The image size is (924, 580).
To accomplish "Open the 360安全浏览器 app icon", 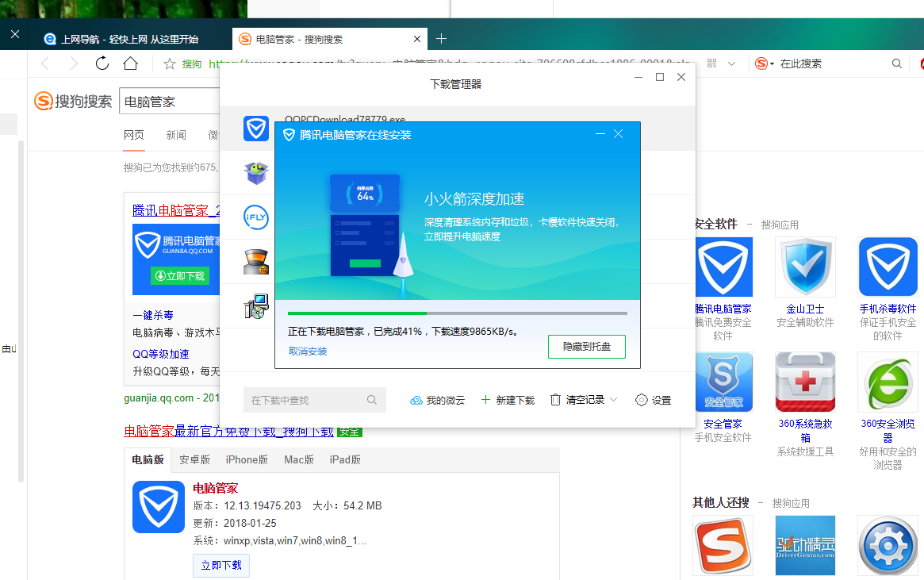I will (x=888, y=382).
